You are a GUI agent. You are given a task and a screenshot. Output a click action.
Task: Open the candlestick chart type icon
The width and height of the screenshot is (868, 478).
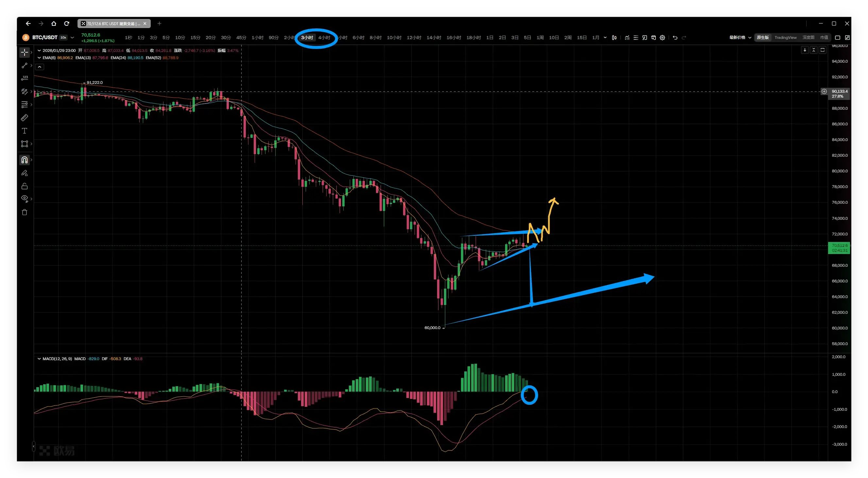[614, 38]
